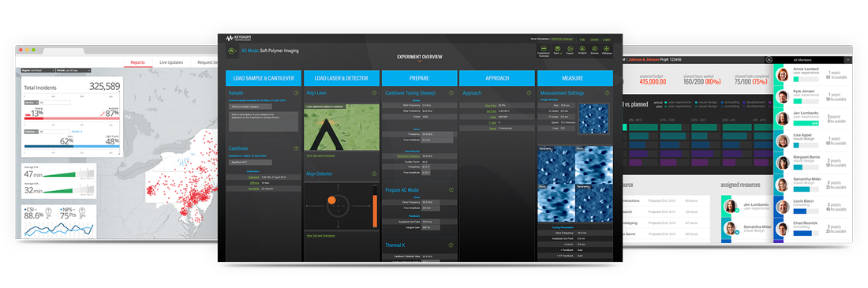Screen dimensions: 868x288
Task: Open the Region Northeast dropdown in reports window
Action: pos(38,70)
